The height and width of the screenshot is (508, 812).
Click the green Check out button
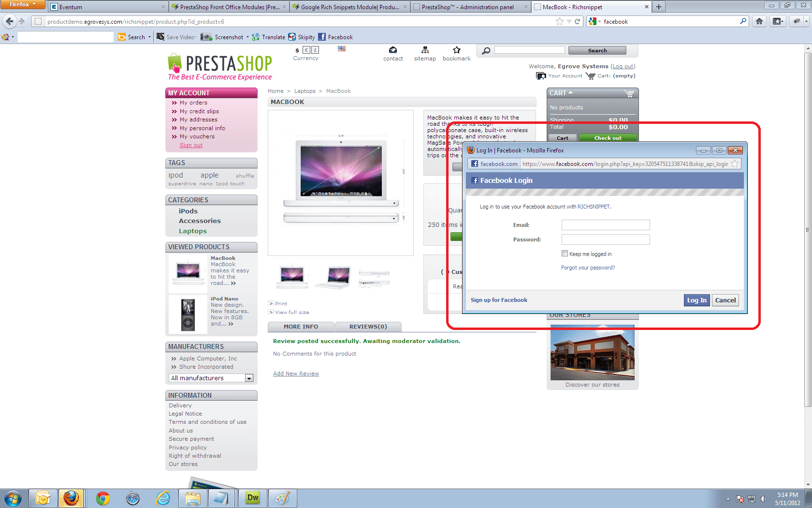(608, 138)
